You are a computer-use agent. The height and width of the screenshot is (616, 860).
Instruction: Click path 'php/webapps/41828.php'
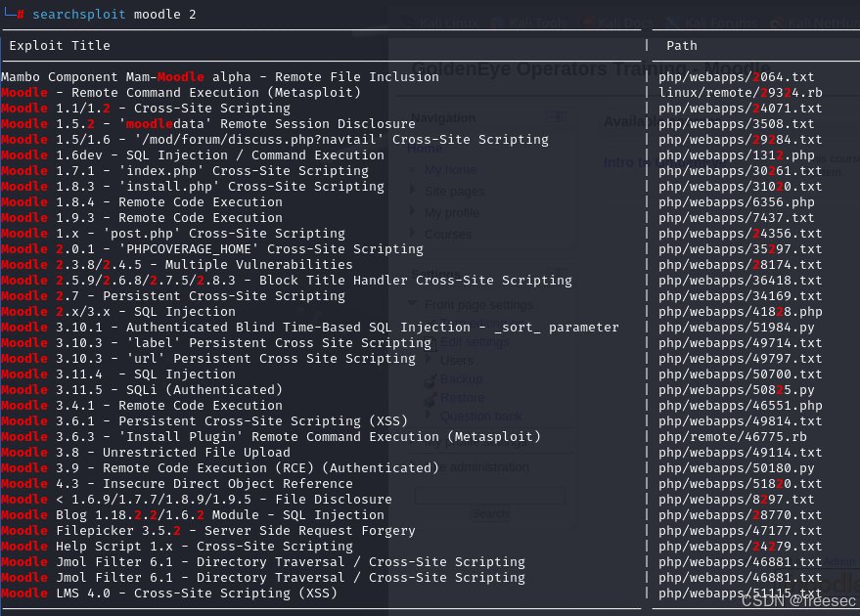(741, 311)
